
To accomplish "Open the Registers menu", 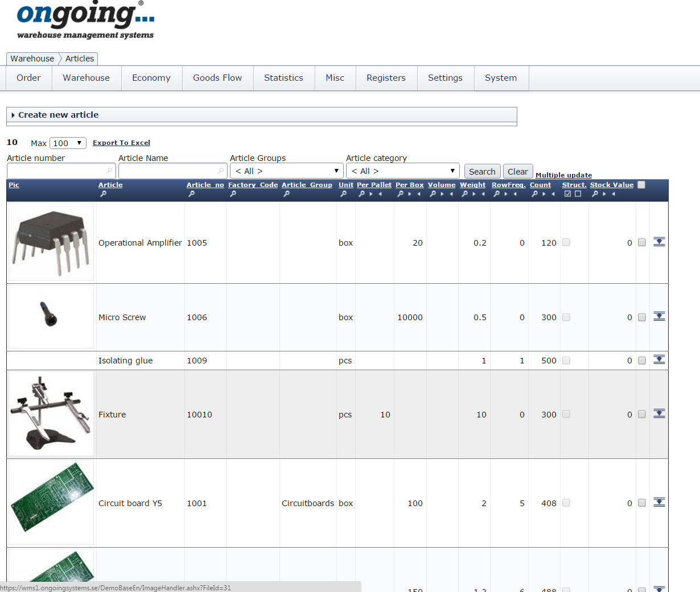I will pyautogui.click(x=386, y=78).
